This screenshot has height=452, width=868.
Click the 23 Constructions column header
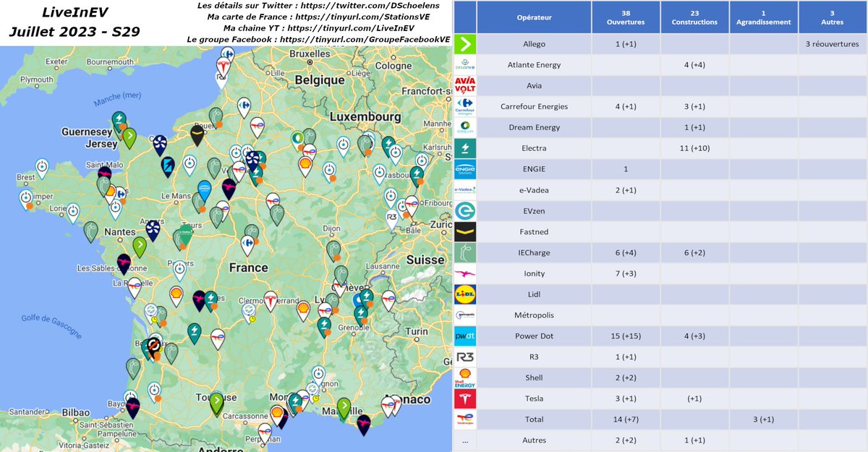coord(694,17)
